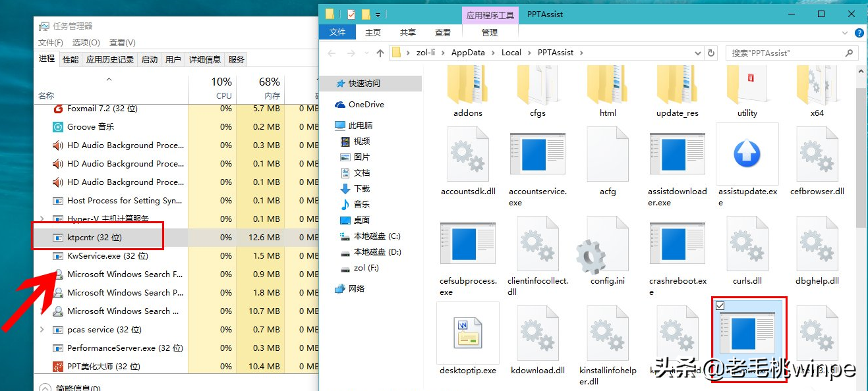The height and width of the screenshot is (391, 868).
Task: Open the 管理 ribbon tab
Action: (490, 33)
